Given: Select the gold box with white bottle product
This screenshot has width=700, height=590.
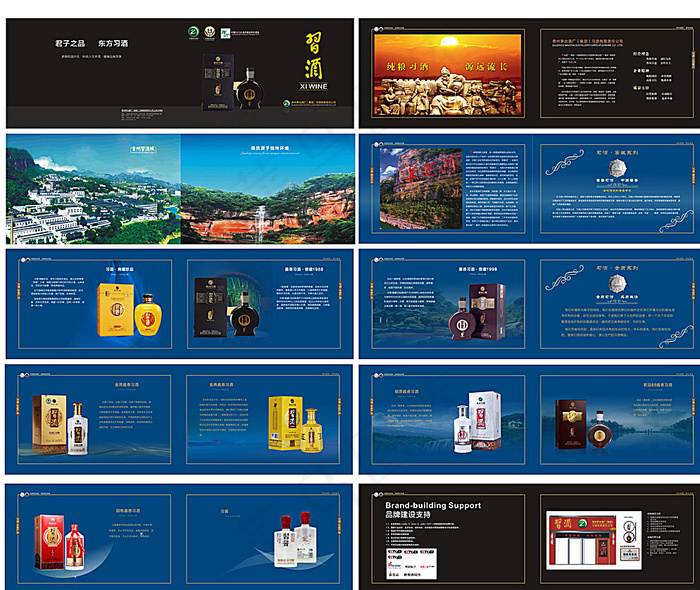Looking at the screenshot, I should click(60, 424).
